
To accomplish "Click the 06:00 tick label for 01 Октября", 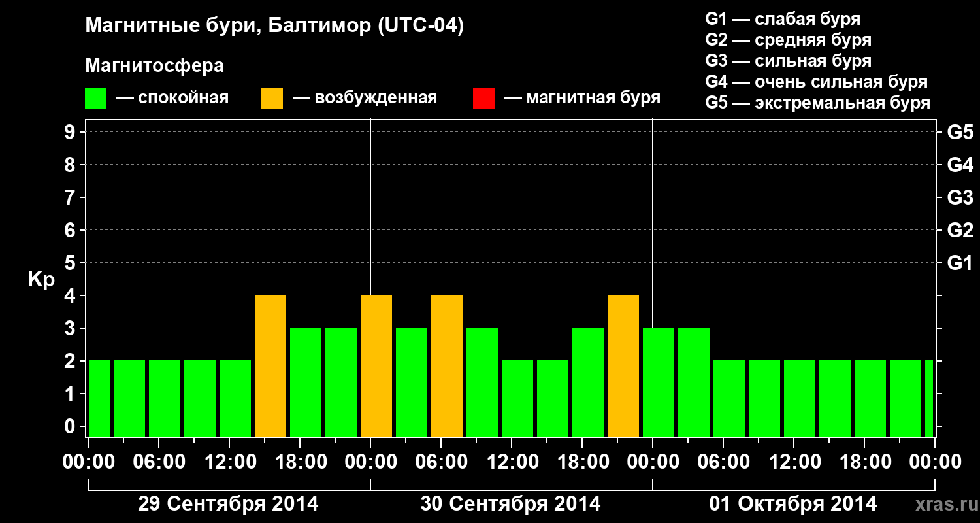I will 723,462.
